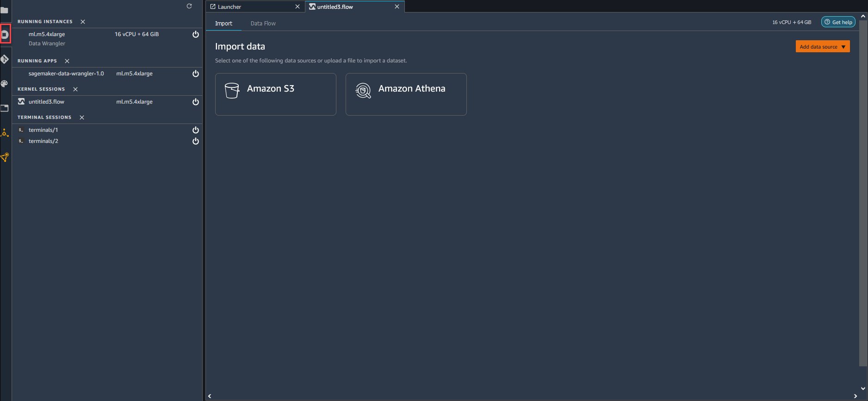Click the scroll down arrow

point(863,389)
